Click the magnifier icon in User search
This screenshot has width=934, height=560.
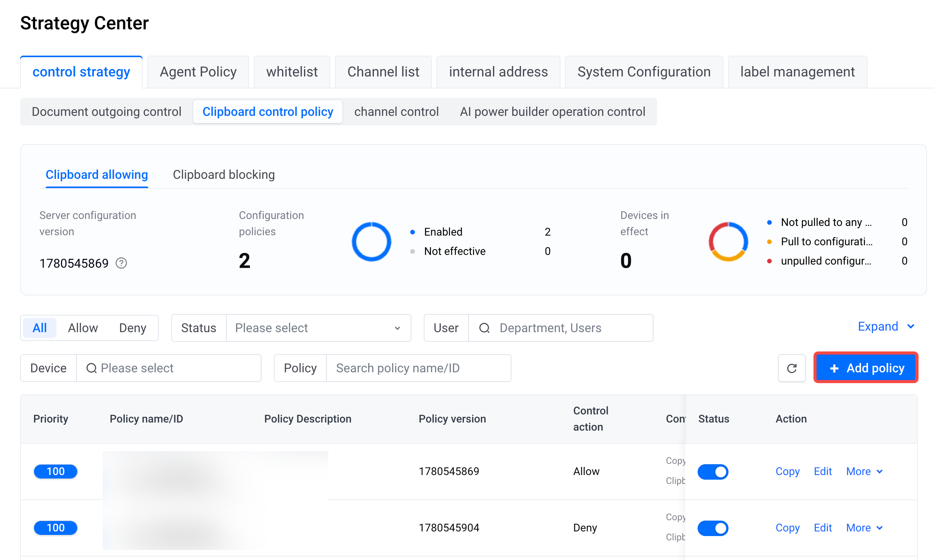coord(484,328)
